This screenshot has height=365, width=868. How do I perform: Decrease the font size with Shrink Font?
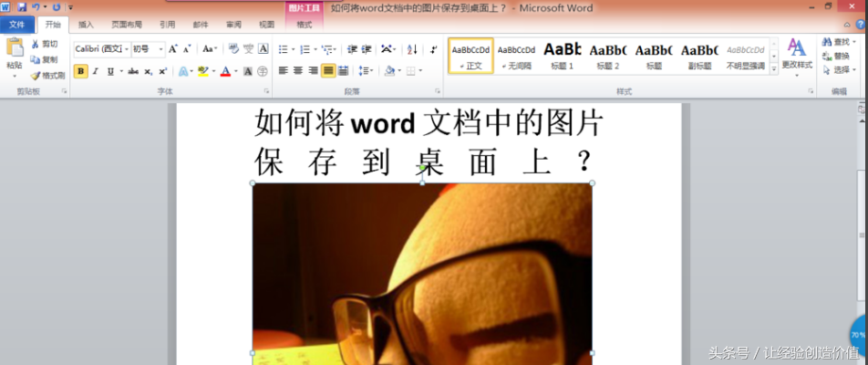click(187, 49)
